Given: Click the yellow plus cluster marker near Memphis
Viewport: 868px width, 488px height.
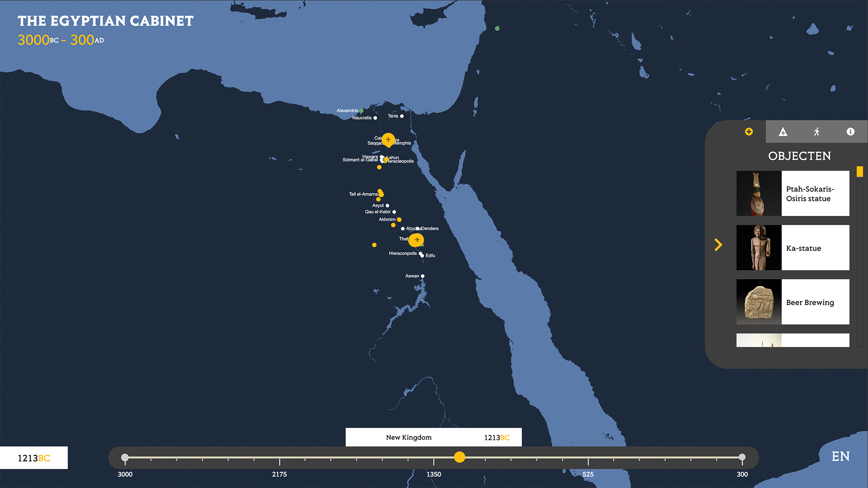Looking at the screenshot, I should (x=388, y=140).
